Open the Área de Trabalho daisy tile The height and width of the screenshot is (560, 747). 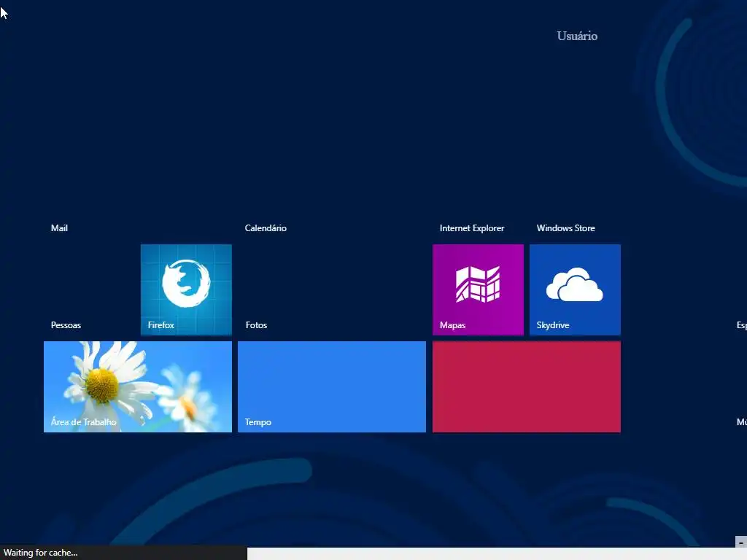[138, 386]
